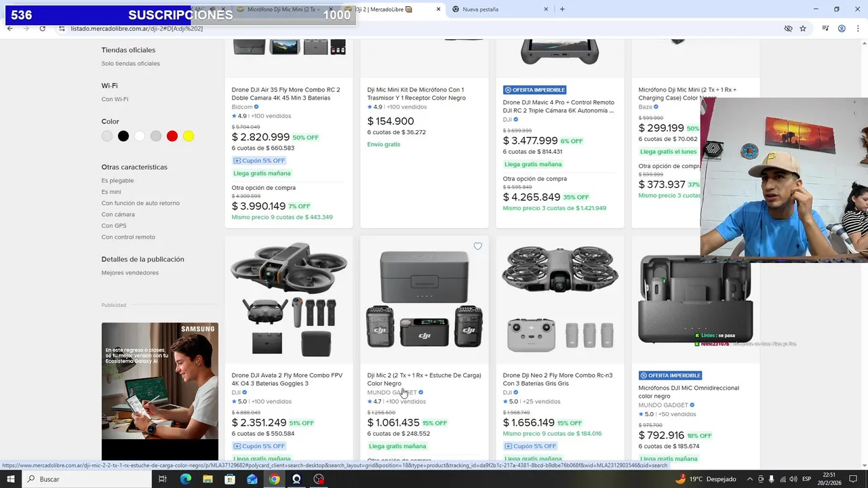Image resolution: width=868 pixels, height=488 pixels.
Task: Open Microsoft Store from taskbar
Action: (x=230, y=479)
